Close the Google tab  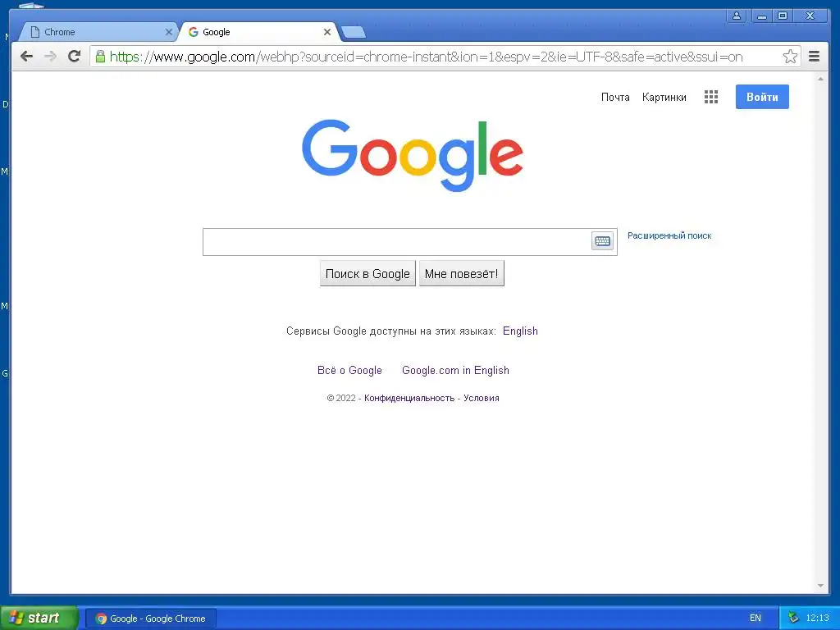click(326, 32)
